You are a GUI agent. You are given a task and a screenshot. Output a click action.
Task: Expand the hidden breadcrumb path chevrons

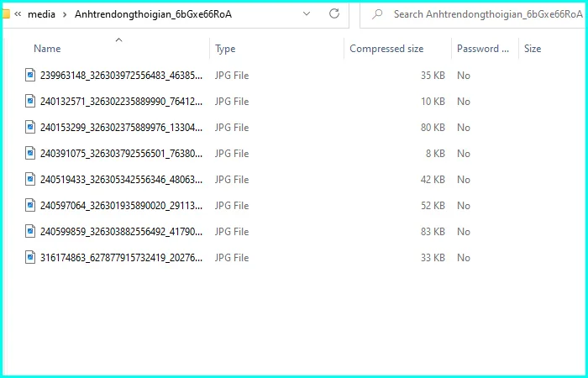click(18, 14)
